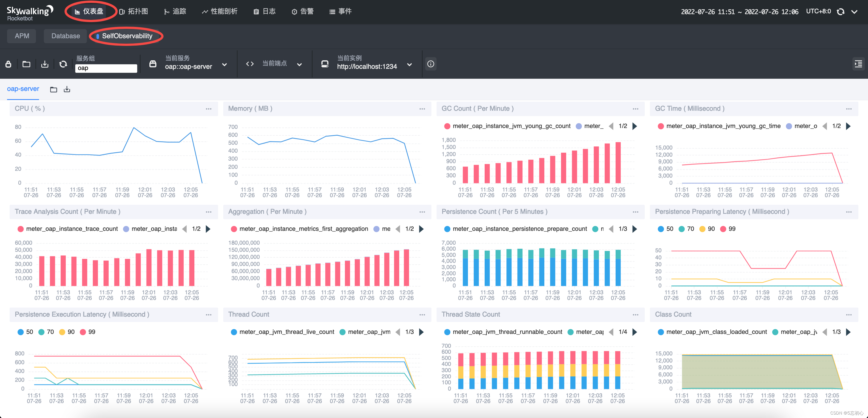The height and width of the screenshot is (418, 868).
Task: Switch to the Database dashboard tab
Action: point(65,36)
